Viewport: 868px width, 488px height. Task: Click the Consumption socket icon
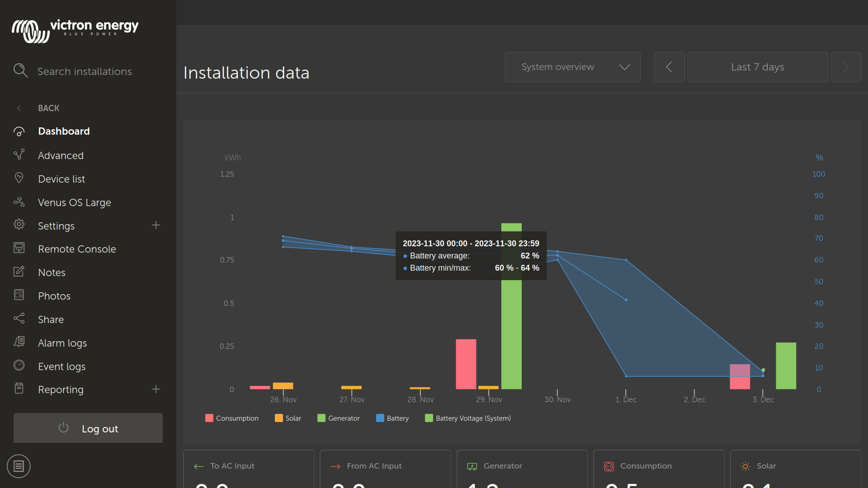pyautogui.click(x=609, y=466)
